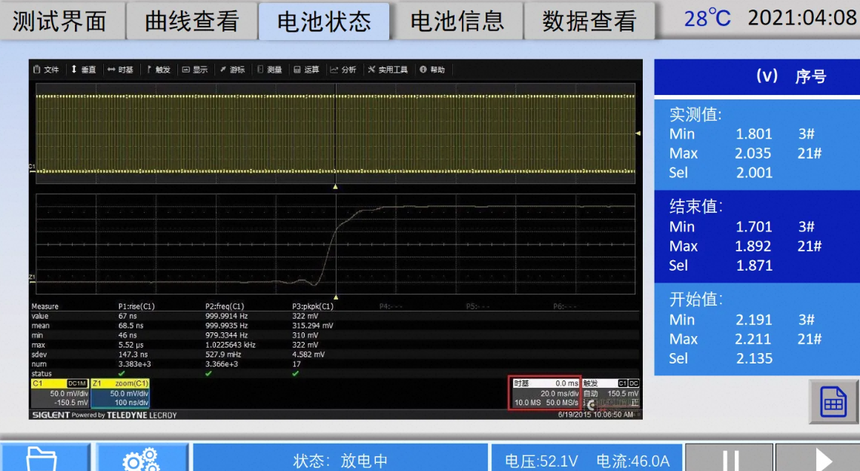Click the P1:rise(C1) measurement header

point(137,307)
